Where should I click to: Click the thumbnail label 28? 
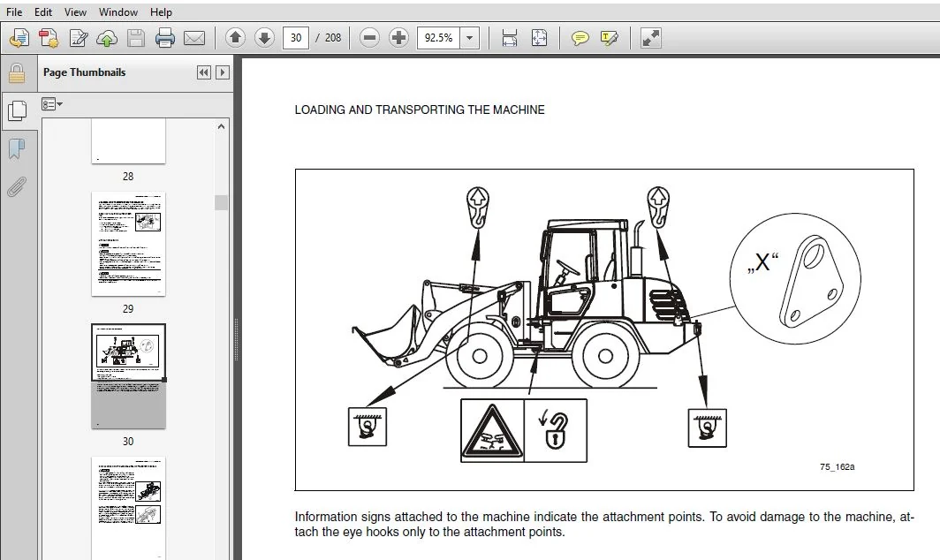128,177
